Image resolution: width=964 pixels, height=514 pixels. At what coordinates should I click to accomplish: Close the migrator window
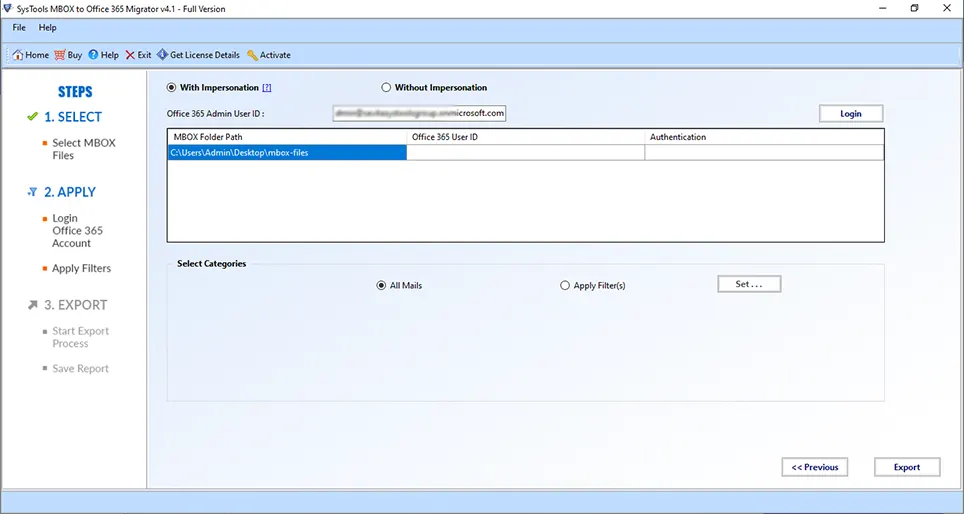pyautogui.click(x=947, y=8)
